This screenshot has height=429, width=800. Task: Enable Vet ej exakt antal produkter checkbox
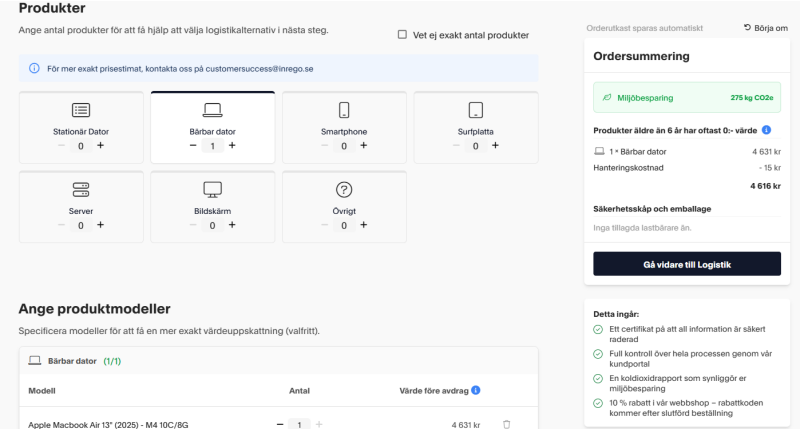click(402, 35)
